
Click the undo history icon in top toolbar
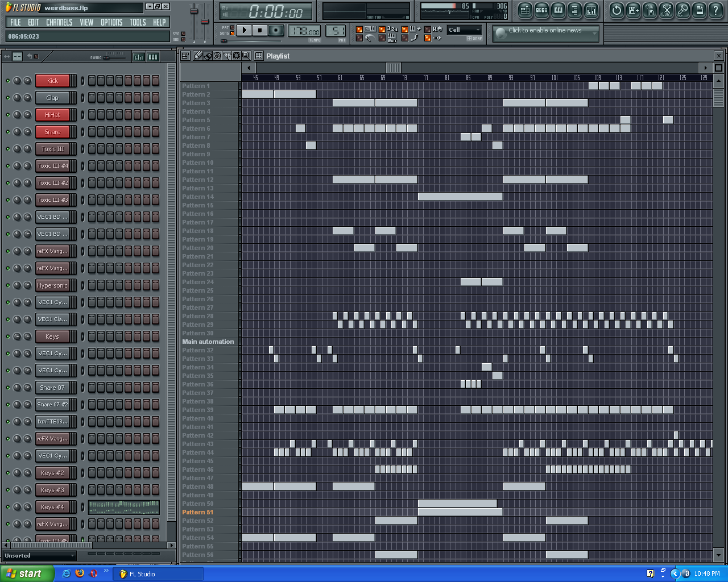point(617,10)
